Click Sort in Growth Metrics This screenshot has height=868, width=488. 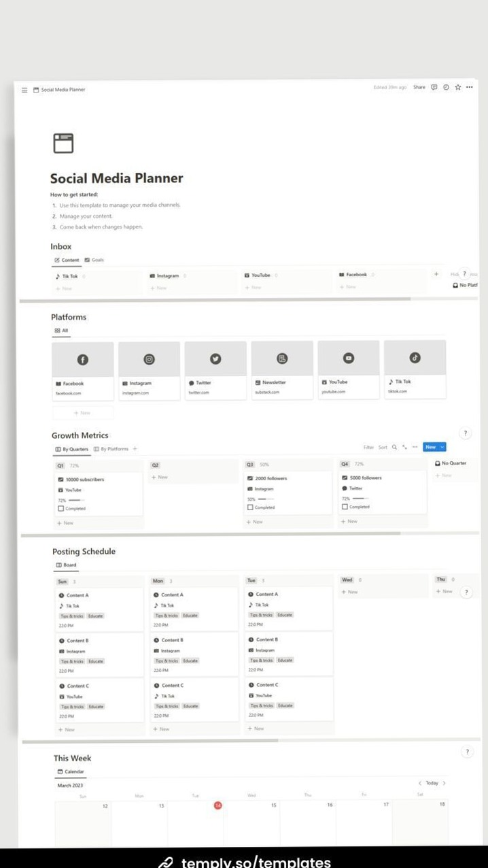coord(383,448)
